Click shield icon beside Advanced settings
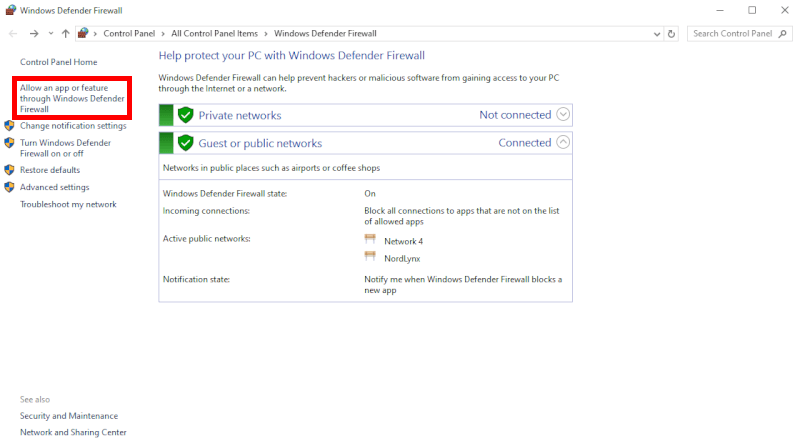Screen dimensions: 800x446 click(x=9, y=187)
